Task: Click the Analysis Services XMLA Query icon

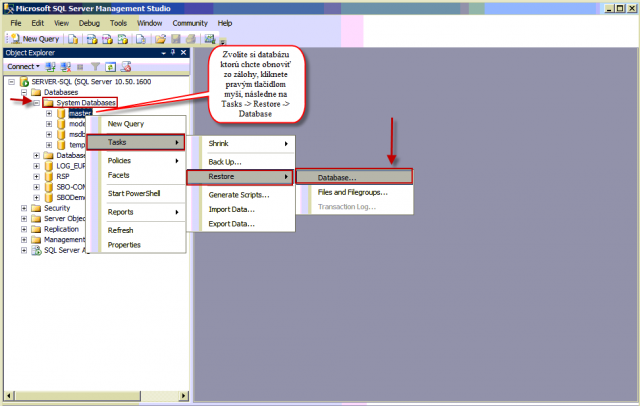Action: click(x=123, y=39)
